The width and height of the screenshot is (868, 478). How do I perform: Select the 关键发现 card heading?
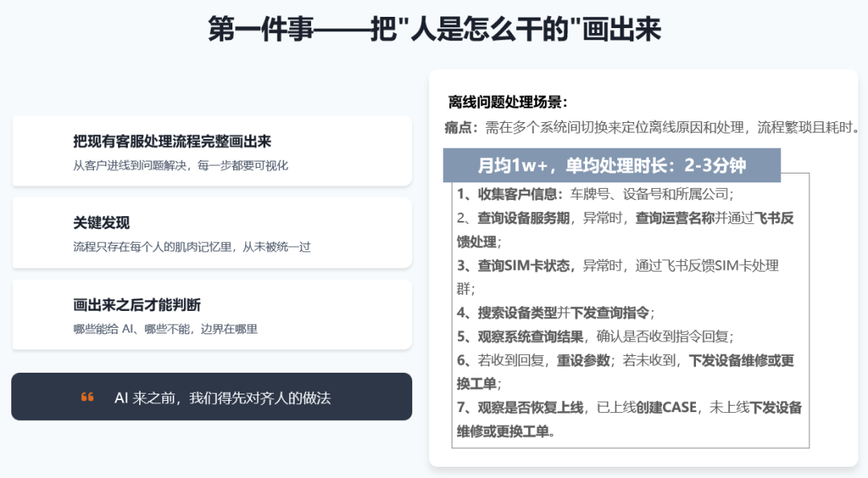tap(101, 223)
